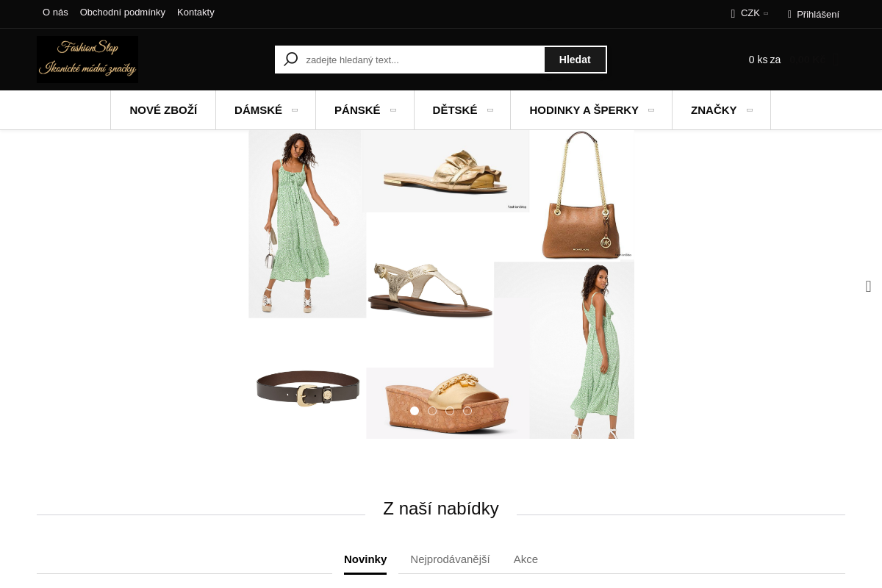Click the FashionStop logo

(x=87, y=60)
